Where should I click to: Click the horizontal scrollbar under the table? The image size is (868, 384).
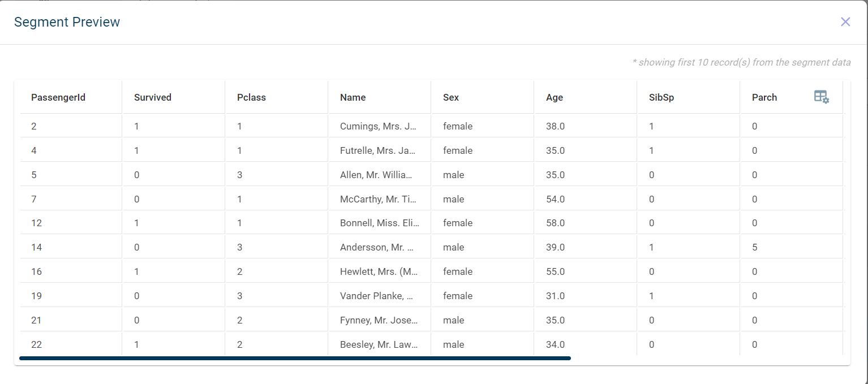click(x=295, y=358)
